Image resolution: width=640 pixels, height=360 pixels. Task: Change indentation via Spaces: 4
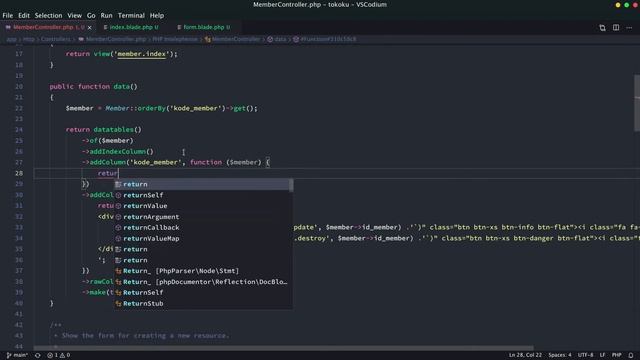coord(560,355)
